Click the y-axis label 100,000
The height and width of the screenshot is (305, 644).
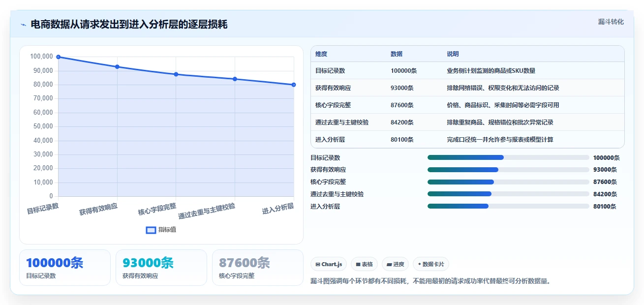point(41,57)
